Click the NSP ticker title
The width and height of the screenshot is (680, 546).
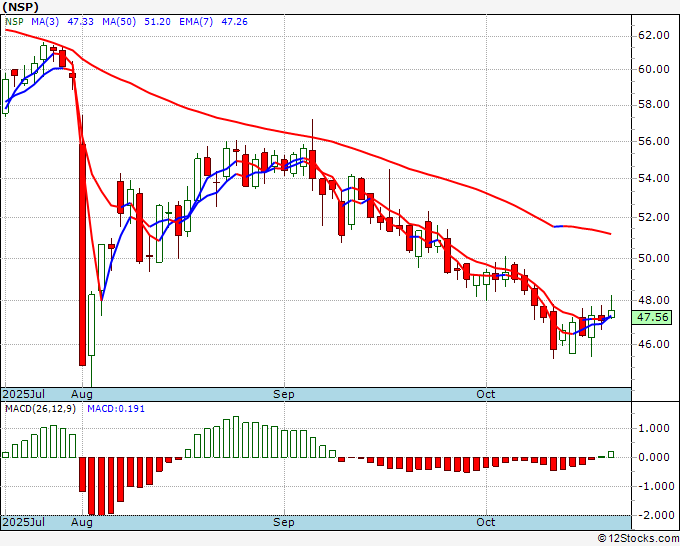coord(21,7)
